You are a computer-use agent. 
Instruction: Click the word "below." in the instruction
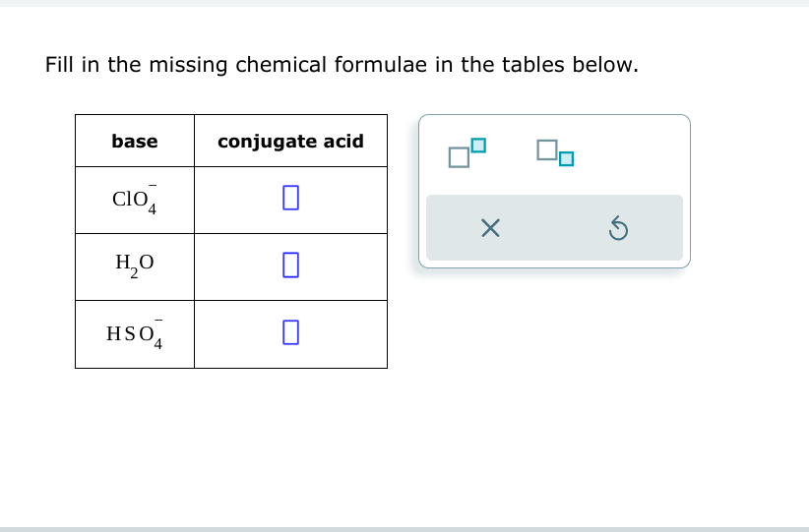click(x=605, y=65)
